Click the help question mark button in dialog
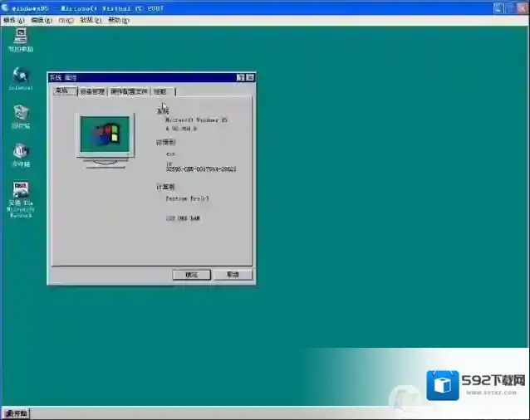Viewport: 530px width, 420px height. point(240,77)
